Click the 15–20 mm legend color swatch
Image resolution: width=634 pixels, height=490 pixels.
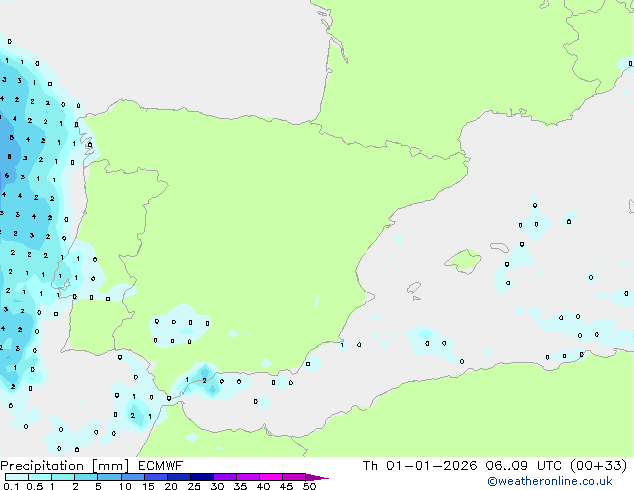[156, 477]
